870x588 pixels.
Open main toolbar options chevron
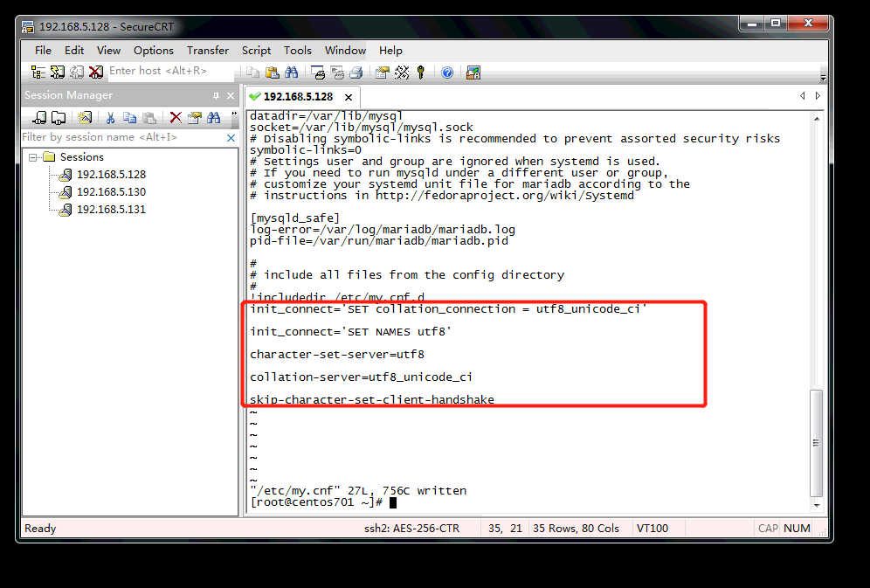click(823, 77)
